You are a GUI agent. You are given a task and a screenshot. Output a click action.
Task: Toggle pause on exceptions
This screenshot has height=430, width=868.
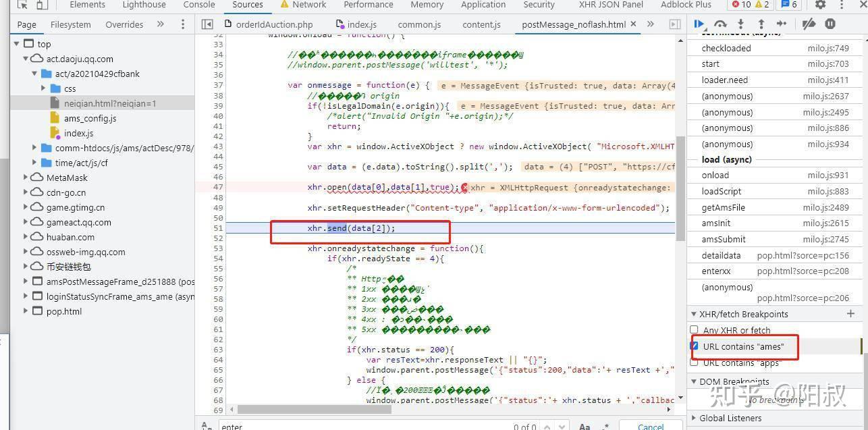click(830, 24)
